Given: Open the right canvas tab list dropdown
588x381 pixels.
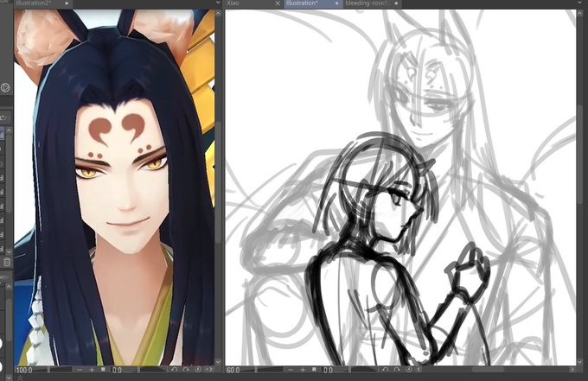Looking at the screenshot, I should 579,3.
